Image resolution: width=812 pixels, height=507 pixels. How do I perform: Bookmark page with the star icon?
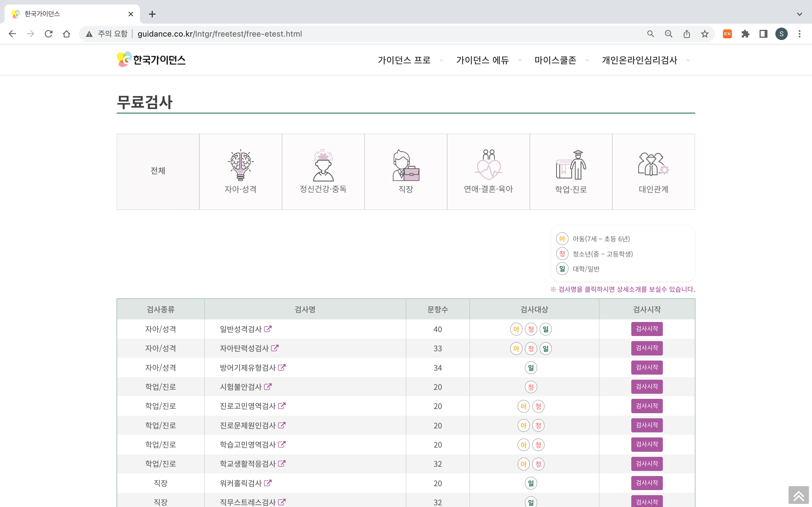pyautogui.click(x=705, y=34)
